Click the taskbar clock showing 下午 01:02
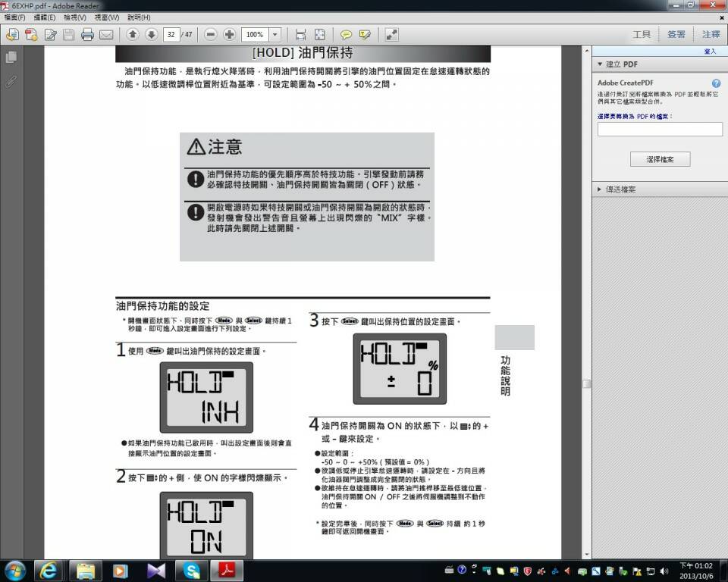Viewport: 728px width, 582px height. tap(696, 571)
